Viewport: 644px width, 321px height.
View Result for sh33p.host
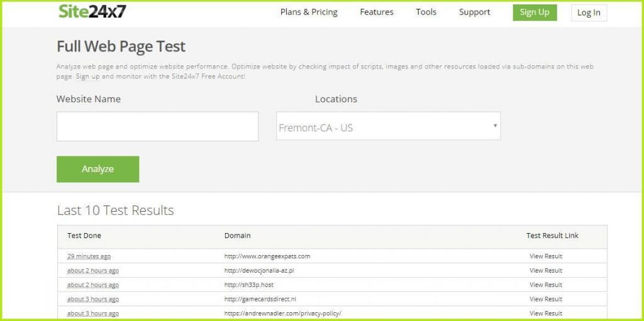point(546,285)
